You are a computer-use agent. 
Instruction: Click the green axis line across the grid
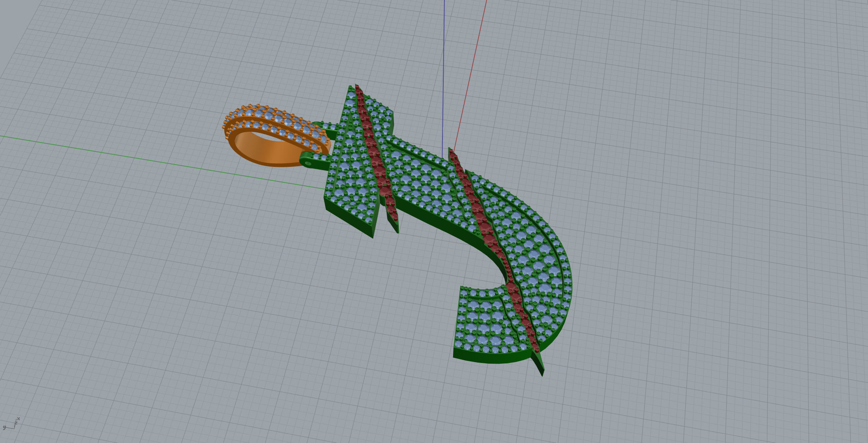(x=162, y=162)
